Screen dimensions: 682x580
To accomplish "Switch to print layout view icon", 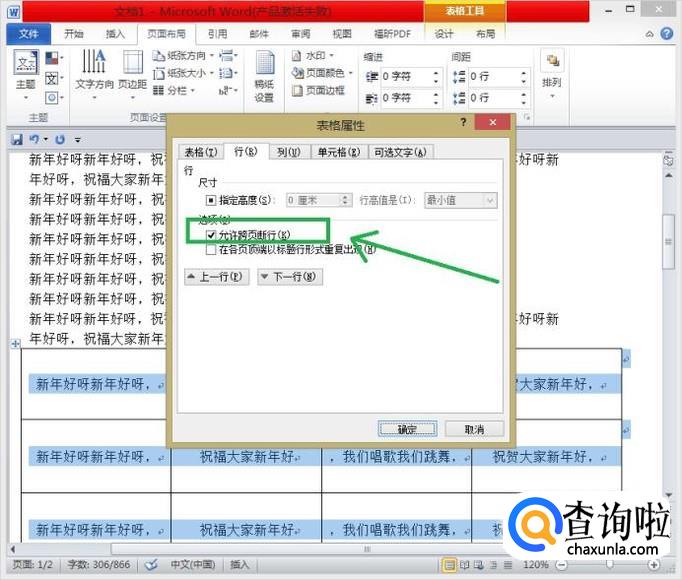I will pos(449,565).
